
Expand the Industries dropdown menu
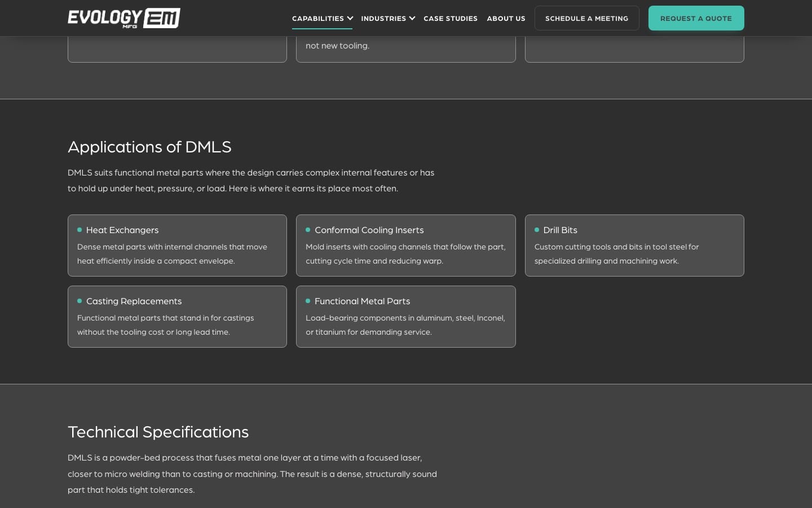(x=388, y=18)
